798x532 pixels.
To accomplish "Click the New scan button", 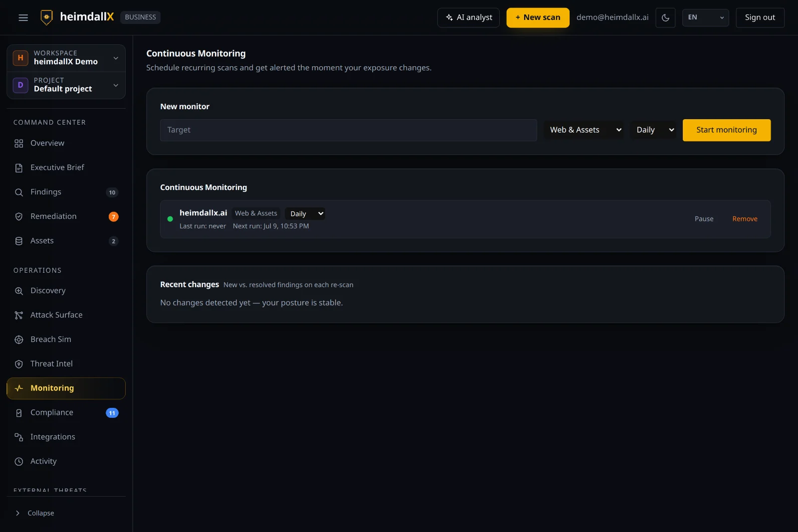I will click(x=538, y=17).
